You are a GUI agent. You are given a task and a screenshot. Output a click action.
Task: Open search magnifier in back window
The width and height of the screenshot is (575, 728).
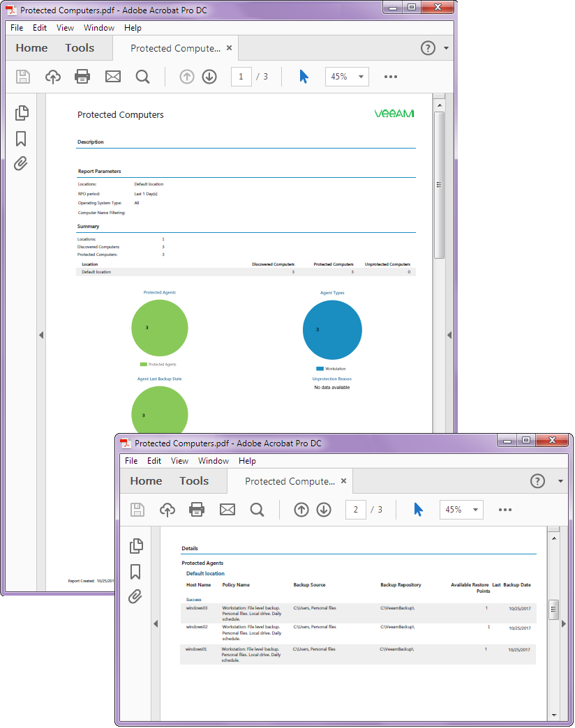(x=142, y=77)
